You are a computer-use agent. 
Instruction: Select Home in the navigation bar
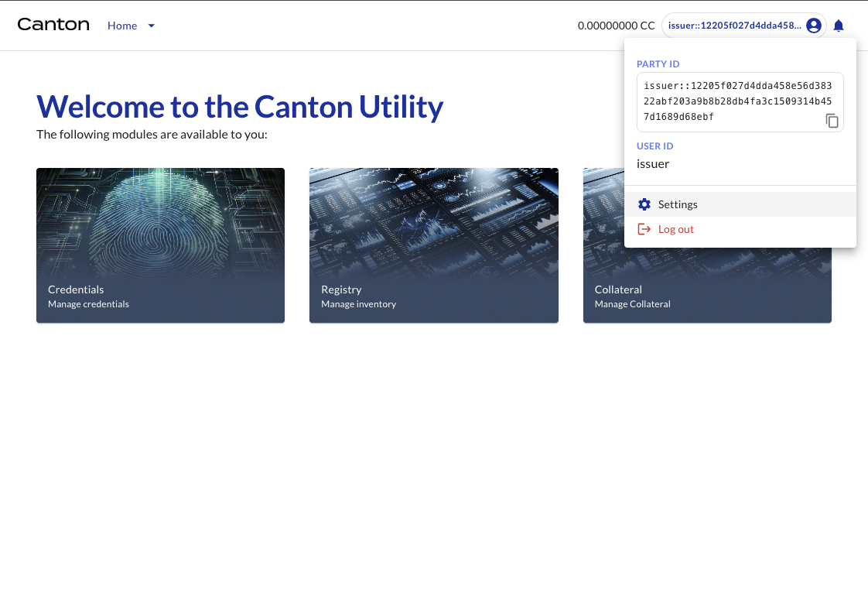coord(122,26)
